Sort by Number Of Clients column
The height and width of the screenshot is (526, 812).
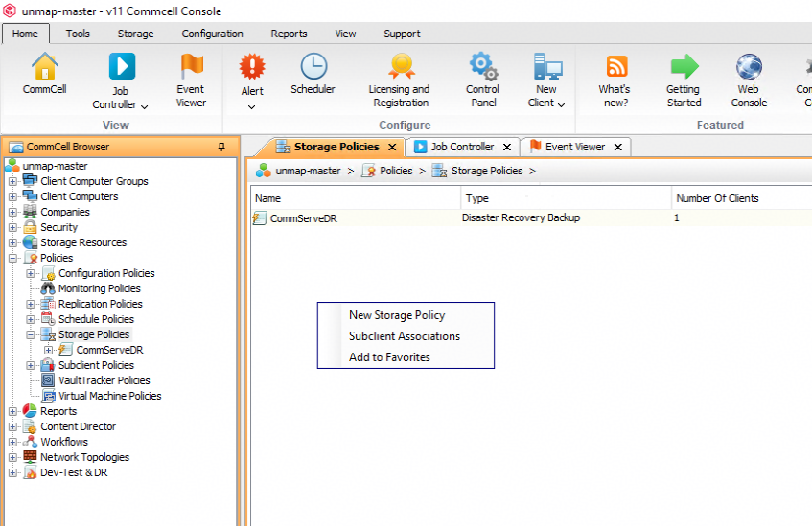pos(742,198)
